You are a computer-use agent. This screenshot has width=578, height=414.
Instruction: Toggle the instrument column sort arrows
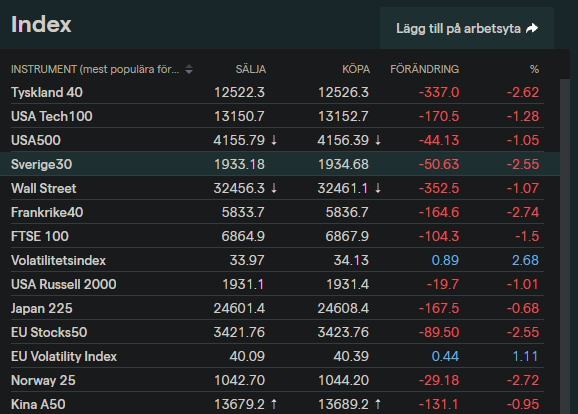pos(189,69)
